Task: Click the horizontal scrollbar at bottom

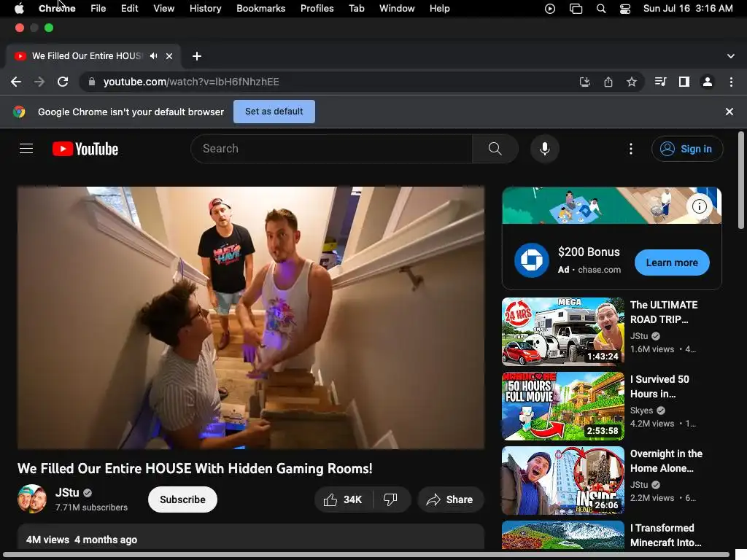Action: 366,555
